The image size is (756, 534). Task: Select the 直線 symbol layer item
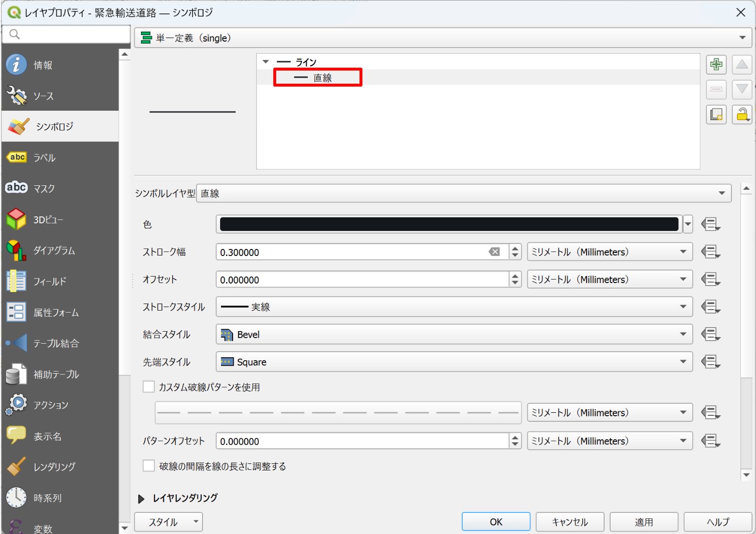(322, 78)
